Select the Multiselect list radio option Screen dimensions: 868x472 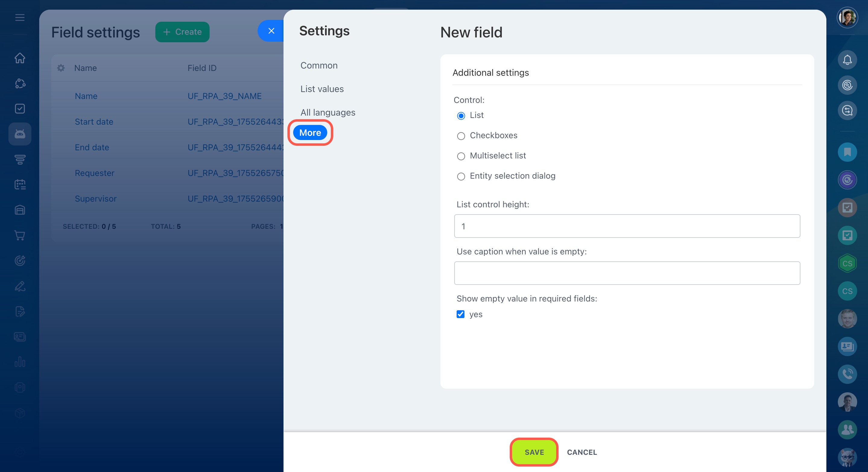click(461, 156)
